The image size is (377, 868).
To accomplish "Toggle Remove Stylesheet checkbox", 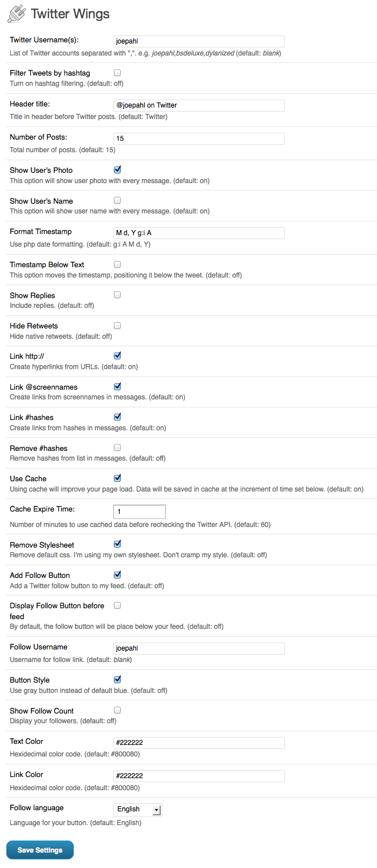I will click(x=117, y=544).
